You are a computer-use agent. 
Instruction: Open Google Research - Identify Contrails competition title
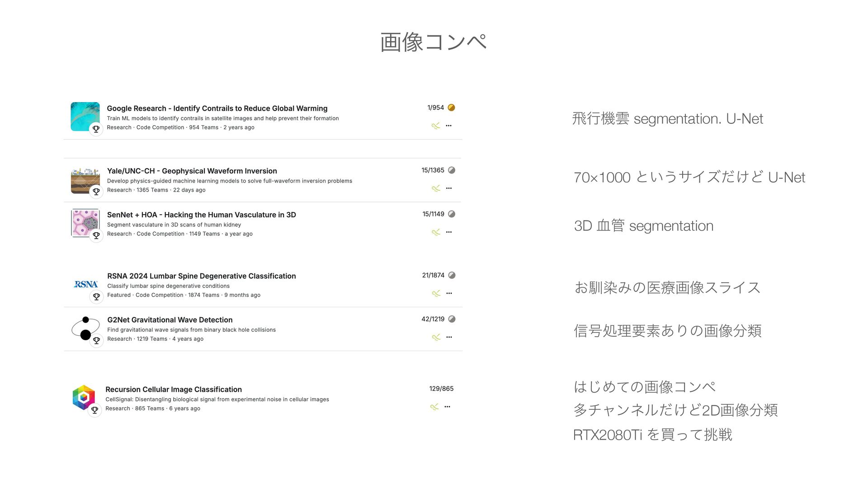pos(217,108)
